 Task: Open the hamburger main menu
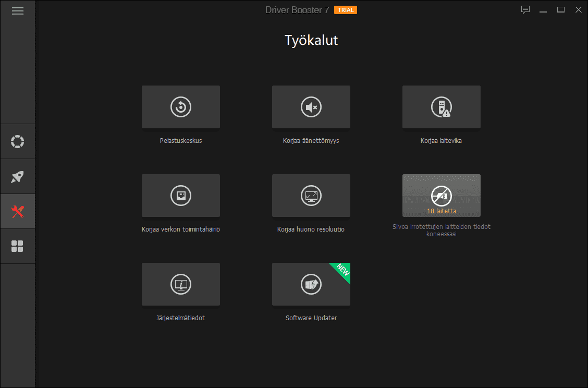click(18, 11)
